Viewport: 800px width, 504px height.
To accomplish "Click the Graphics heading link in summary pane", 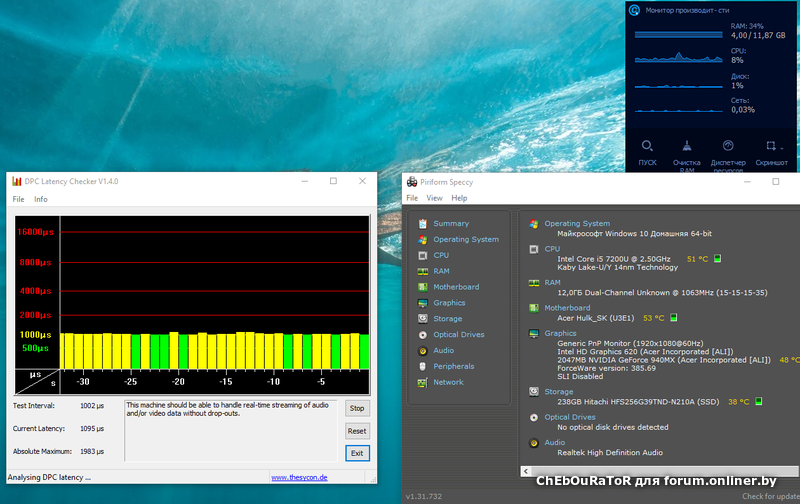I will [x=560, y=333].
